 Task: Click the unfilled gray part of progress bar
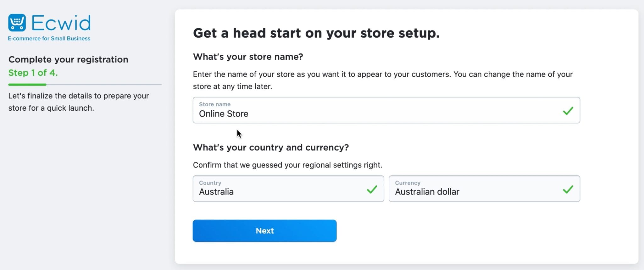[x=104, y=85]
